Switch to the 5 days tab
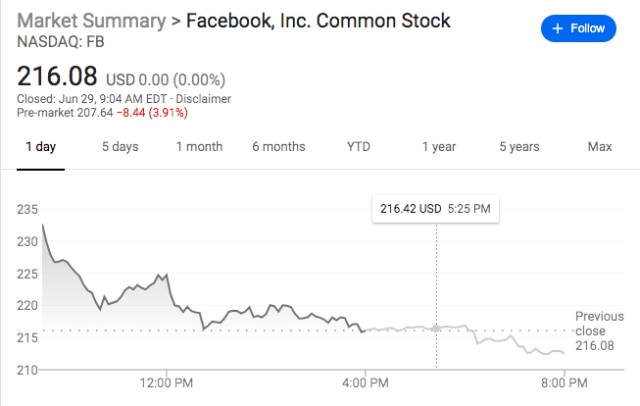This screenshot has width=640, height=406. pyautogui.click(x=120, y=147)
